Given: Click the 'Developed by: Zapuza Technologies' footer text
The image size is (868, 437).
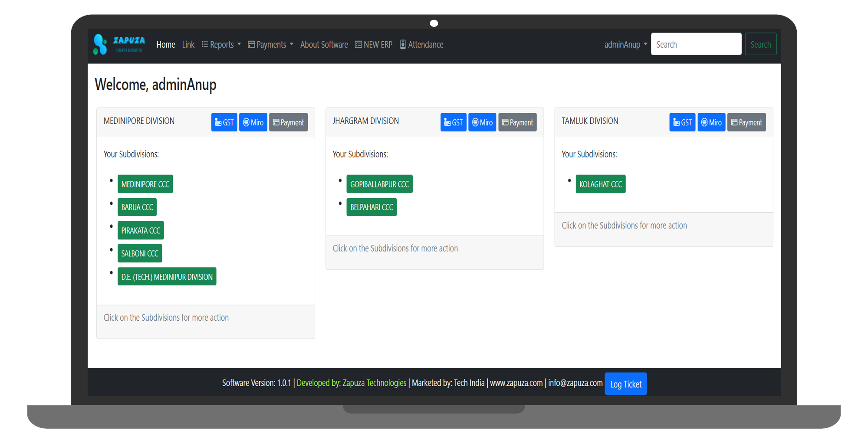Looking at the screenshot, I should [352, 383].
